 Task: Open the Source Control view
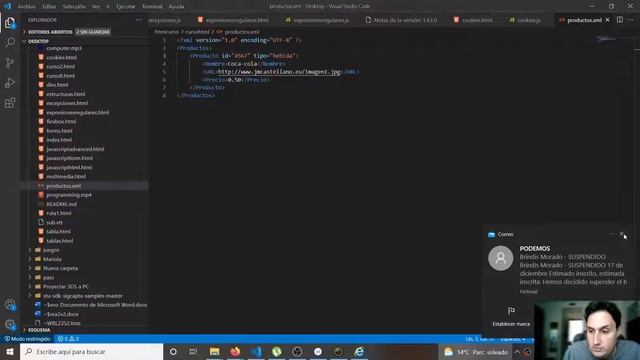point(10,62)
